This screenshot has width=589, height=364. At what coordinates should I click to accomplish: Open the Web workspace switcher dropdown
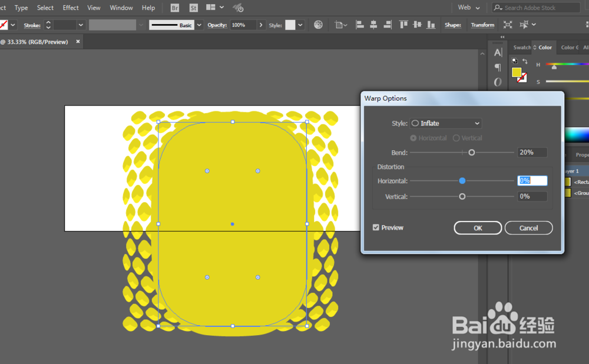pos(469,8)
